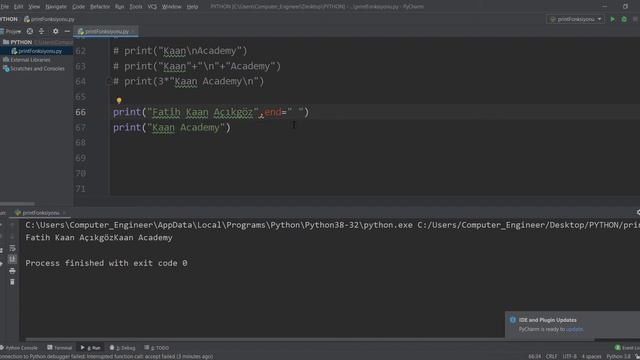The height and width of the screenshot is (360, 640).
Task: Open the File menu
Action: click(4, 7)
